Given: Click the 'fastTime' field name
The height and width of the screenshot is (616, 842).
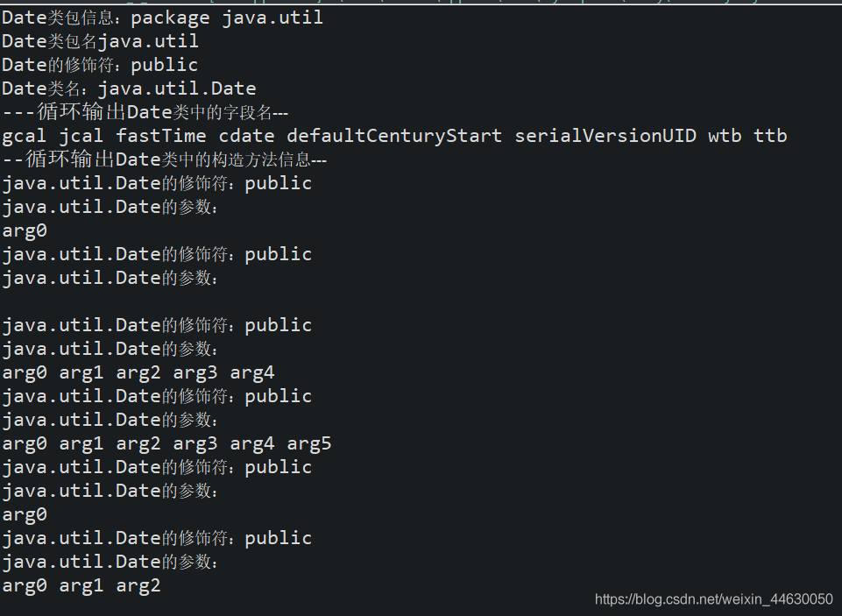Looking at the screenshot, I should pyautogui.click(x=161, y=136).
